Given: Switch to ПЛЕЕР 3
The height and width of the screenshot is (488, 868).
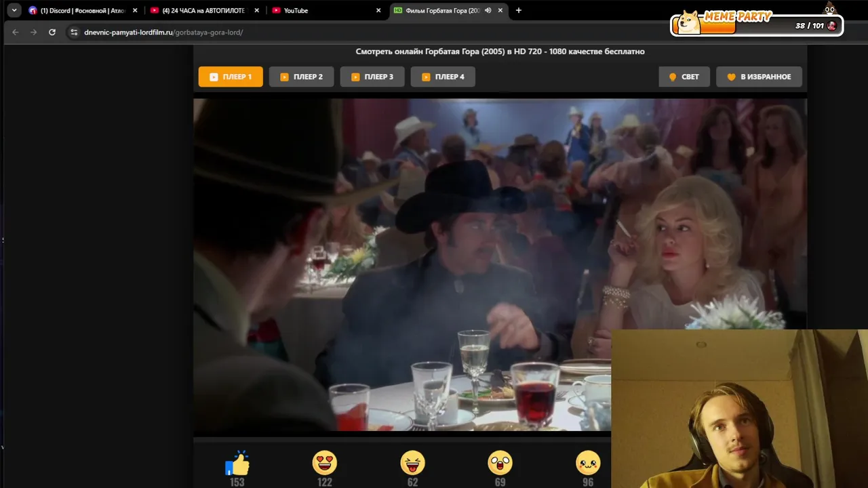Looking at the screenshot, I should pos(372,77).
